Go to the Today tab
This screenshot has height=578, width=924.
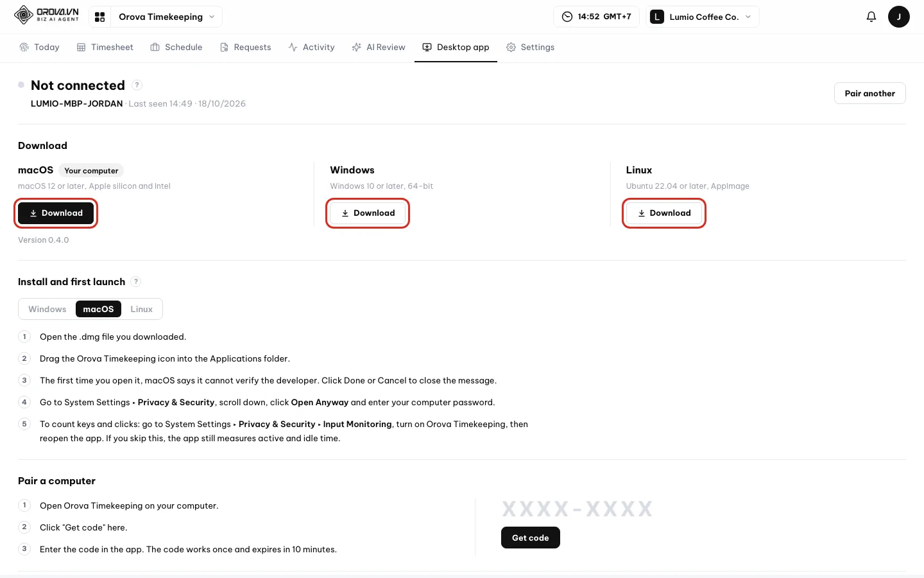pos(40,47)
